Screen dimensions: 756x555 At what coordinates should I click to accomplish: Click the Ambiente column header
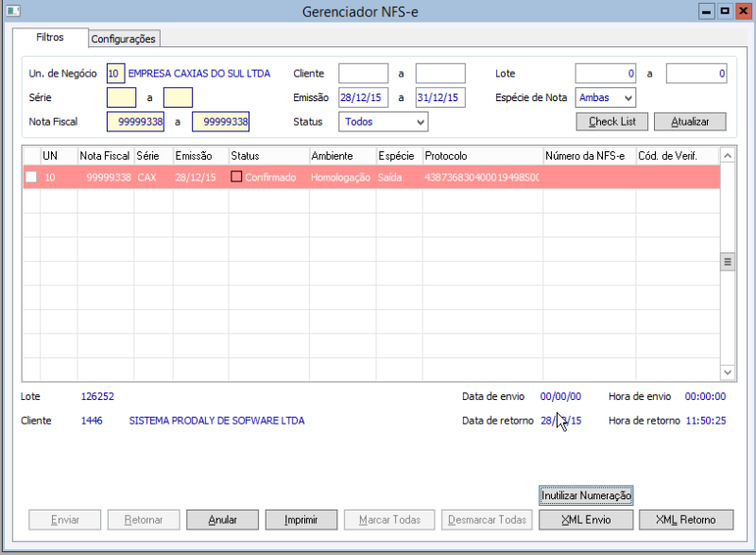tap(342, 156)
